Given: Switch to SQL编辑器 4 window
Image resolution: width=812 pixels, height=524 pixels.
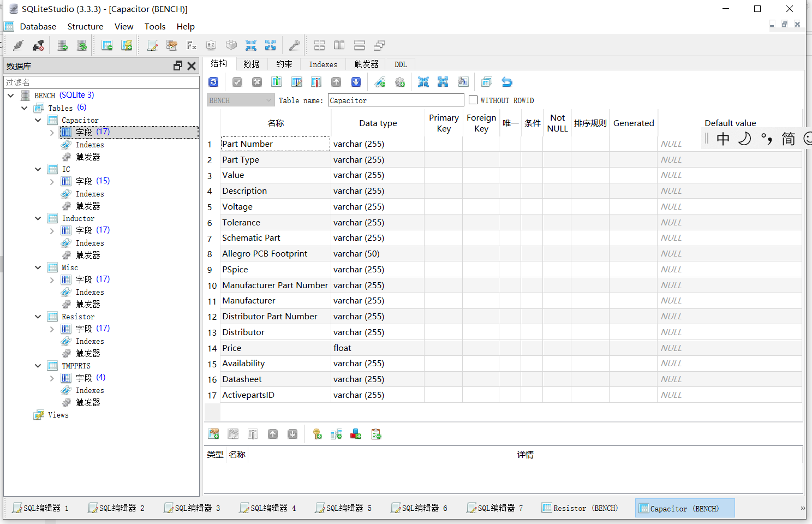Looking at the screenshot, I should click(268, 508).
